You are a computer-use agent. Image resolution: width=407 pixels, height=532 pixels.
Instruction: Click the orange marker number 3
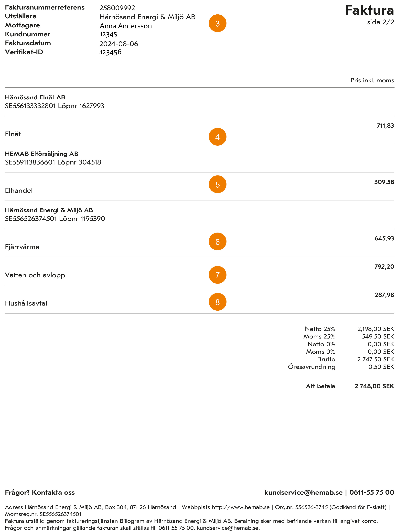pyautogui.click(x=217, y=23)
